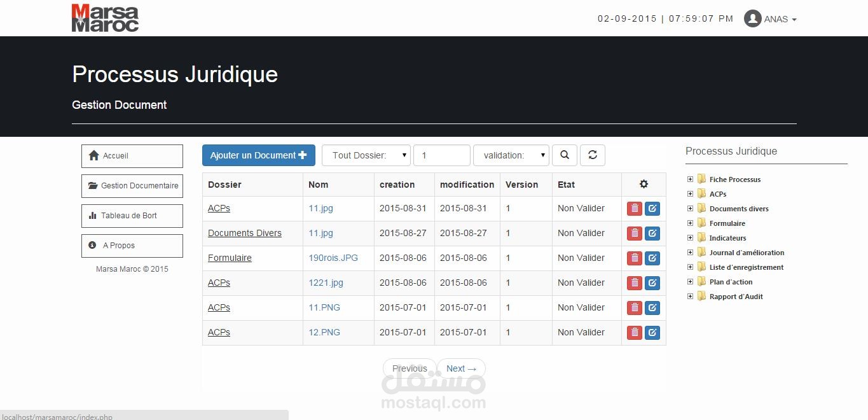This screenshot has width=868, height=420.
Task: Delete the 12.PNG document
Action: [635, 333]
